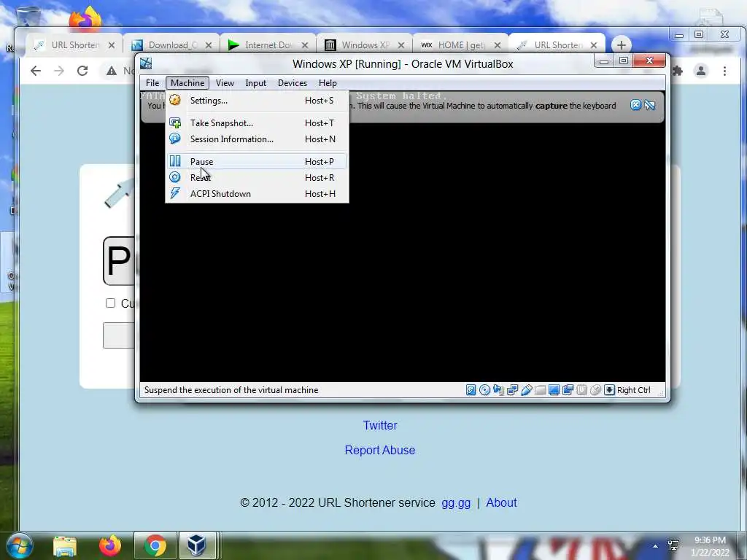Open the Devices menu
This screenshot has width=747, height=560.
[x=293, y=83]
